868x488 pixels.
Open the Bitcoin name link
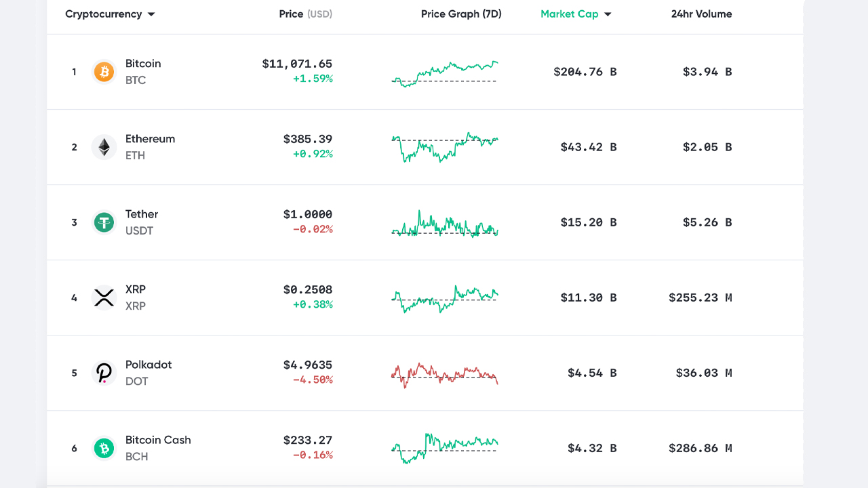[143, 64]
